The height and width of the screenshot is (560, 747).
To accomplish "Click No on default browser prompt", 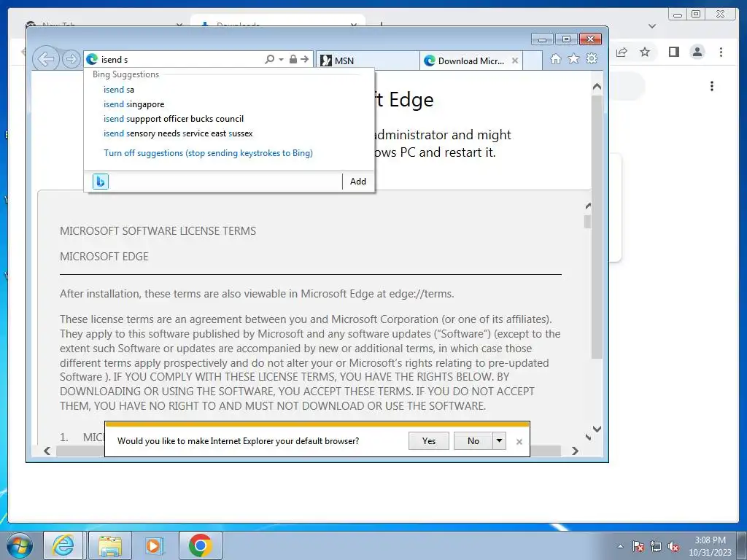I will coord(473,441).
